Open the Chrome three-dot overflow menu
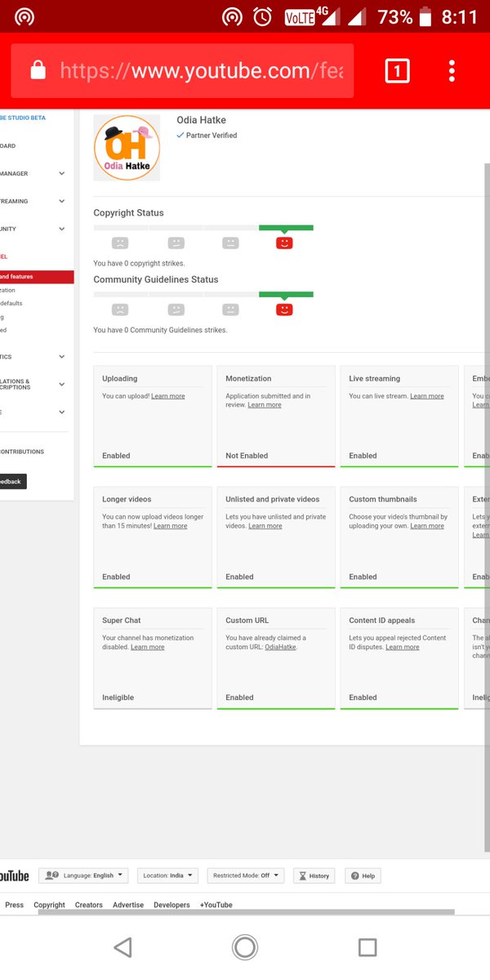Viewport: 490px width, 980px height. coord(452,71)
